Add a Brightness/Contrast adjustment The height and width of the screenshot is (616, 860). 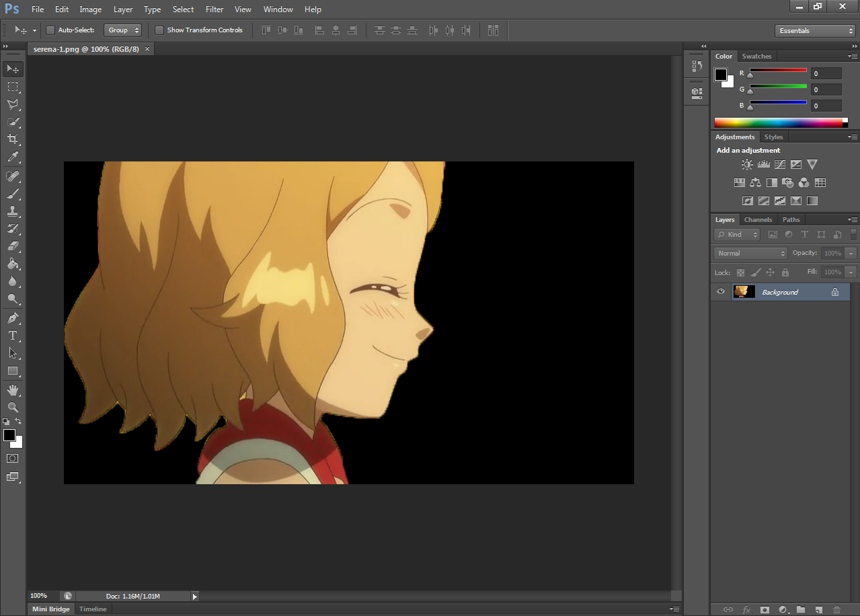click(747, 164)
